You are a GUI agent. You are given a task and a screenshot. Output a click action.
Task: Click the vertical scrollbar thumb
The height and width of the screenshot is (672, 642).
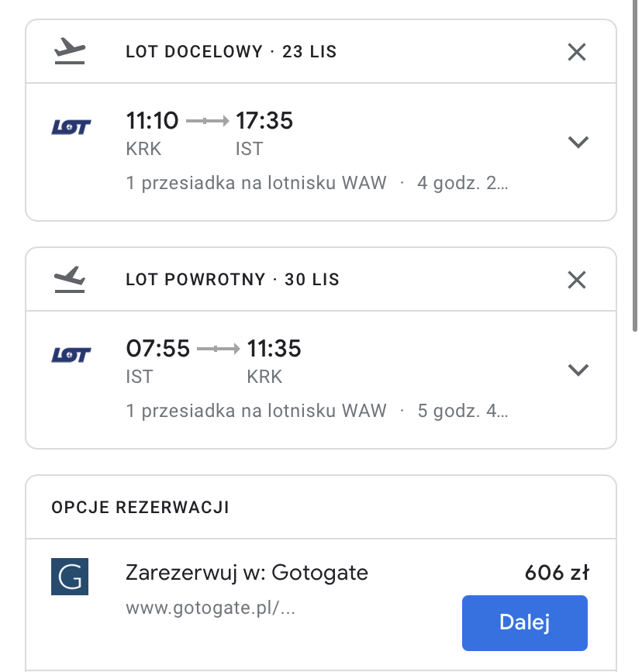tap(635, 165)
